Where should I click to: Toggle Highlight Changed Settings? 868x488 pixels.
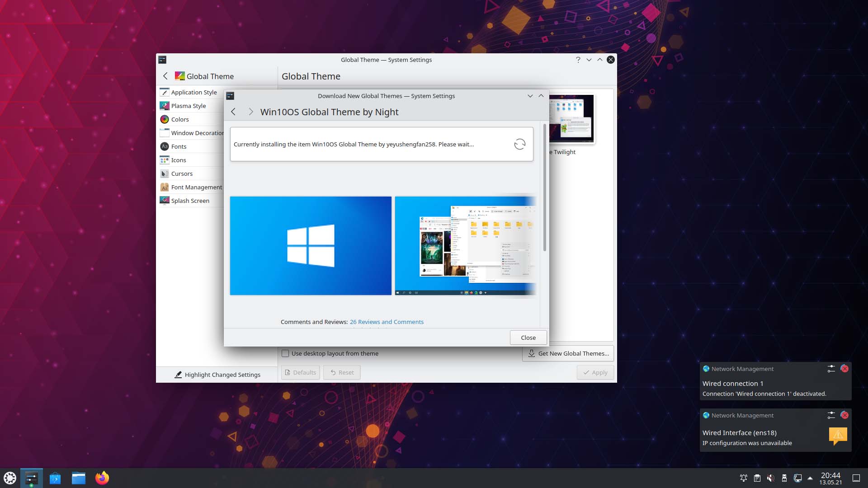[217, 375]
